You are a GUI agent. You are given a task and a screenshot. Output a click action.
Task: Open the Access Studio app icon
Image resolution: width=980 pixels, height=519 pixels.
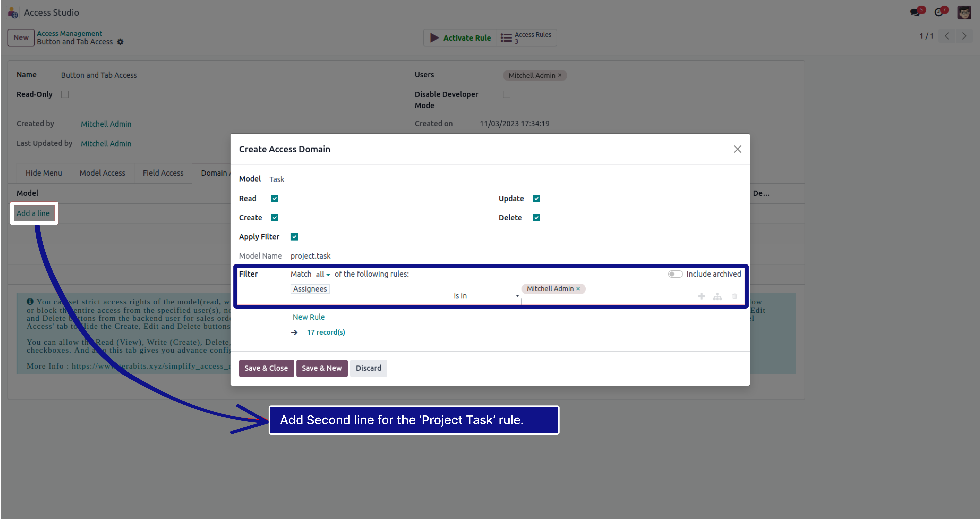coord(13,13)
